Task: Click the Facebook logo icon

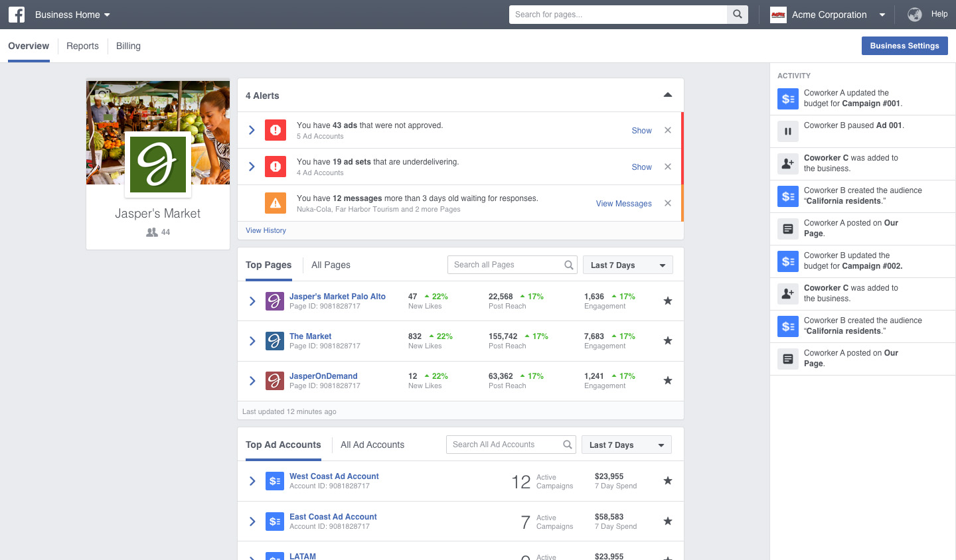Action: click(17, 15)
